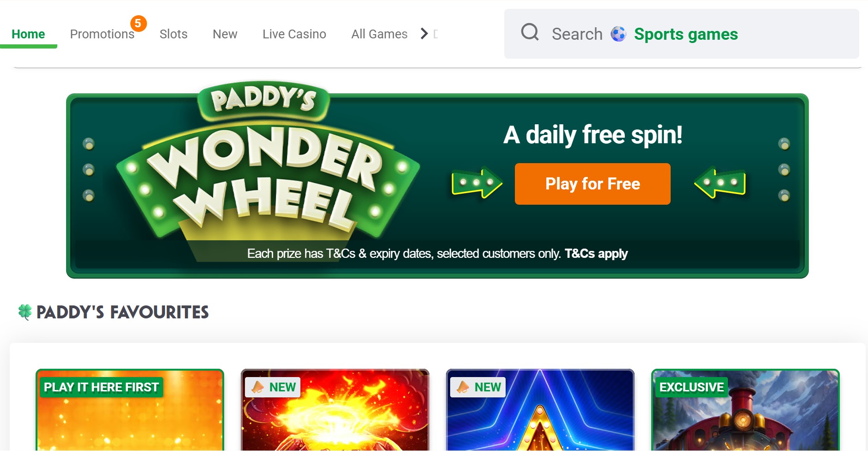Click the search magnifying glass icon
The height and width of the screenshot is (451, 868).
530,33
